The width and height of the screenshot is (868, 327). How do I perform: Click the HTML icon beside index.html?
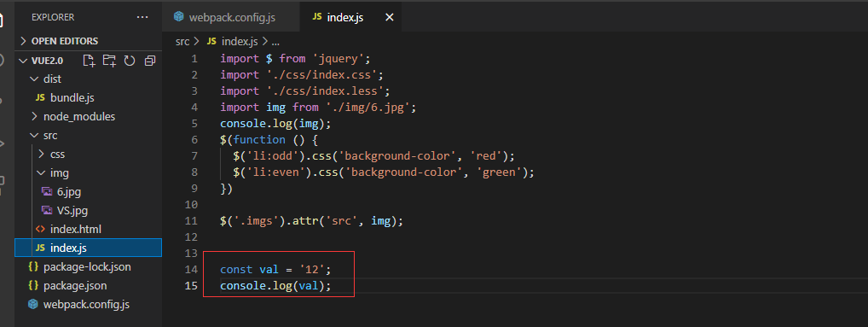[40, 229]
